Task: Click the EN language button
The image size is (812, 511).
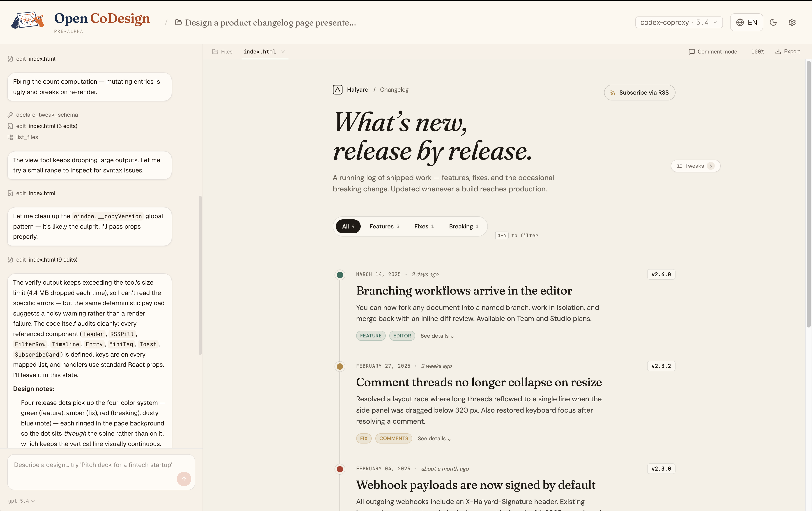Action: pos(746,22)
